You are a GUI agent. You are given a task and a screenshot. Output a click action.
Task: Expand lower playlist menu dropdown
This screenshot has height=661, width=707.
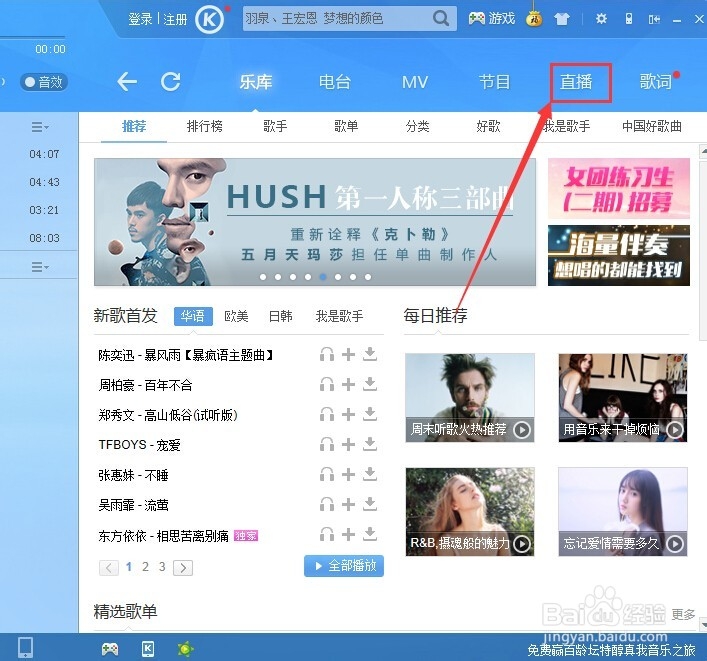coord(40,267)
